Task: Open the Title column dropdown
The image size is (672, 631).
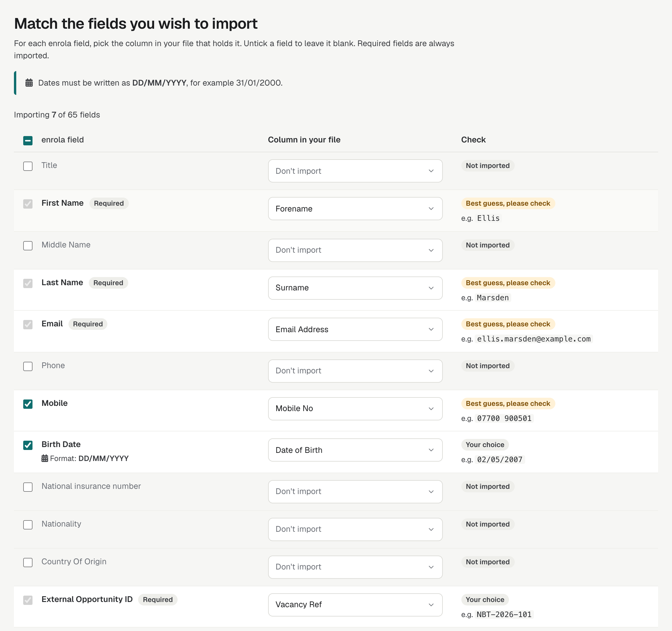Action: click(x=355, y=171)
